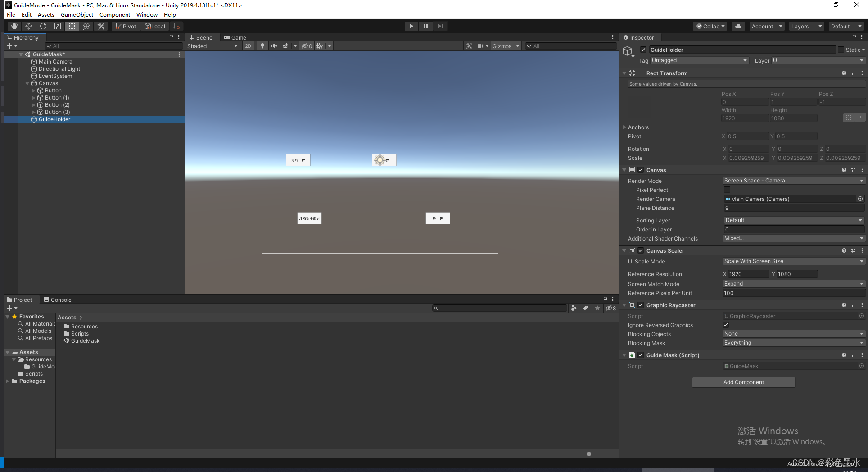
Task: Toggle Canvas component enabled checkbox
Action: point(641,170)
